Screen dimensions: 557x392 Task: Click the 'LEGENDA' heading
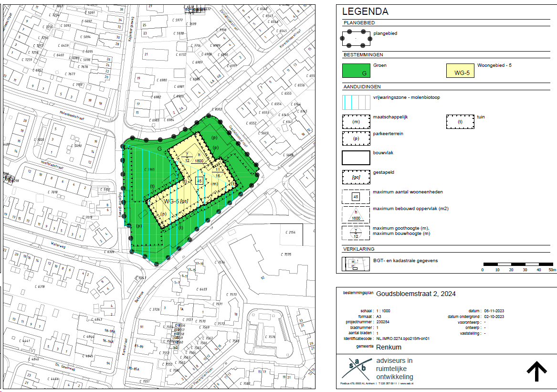365,11
